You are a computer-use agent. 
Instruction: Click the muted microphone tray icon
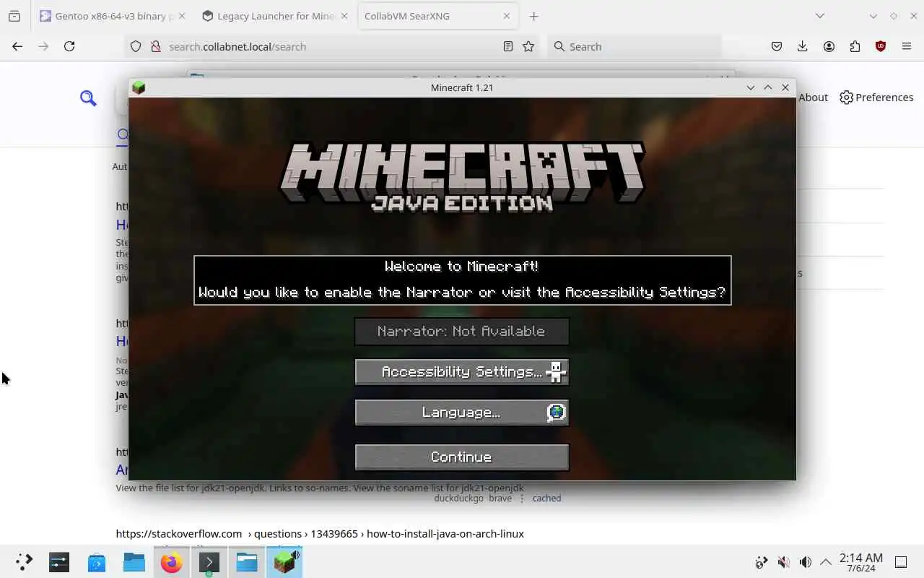pyautogui.click(x=783, y=562)
